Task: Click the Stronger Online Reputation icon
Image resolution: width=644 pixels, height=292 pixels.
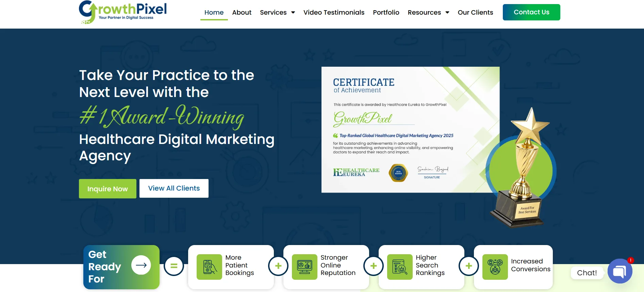Action: pyautogui.click(x=304, y=267)
